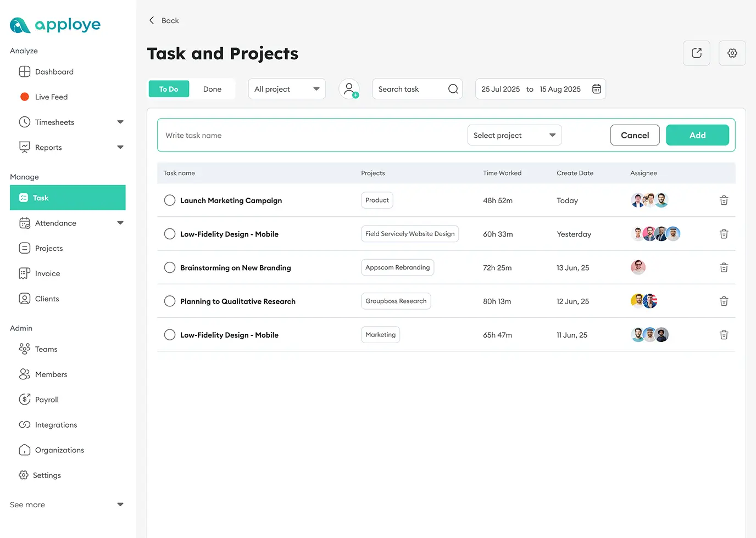Open the date range calendar picker
Screen dimensions: 756x538
[x=597, y=88]
